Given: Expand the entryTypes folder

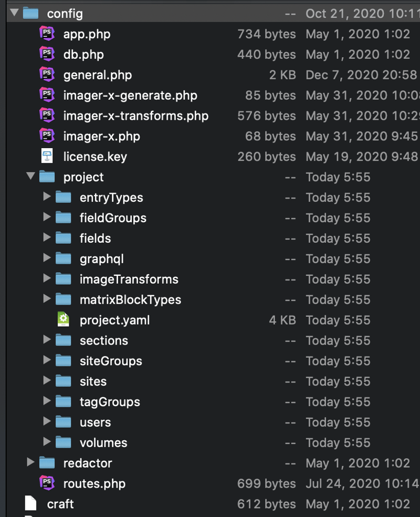Looking at the screenshot, I should pyautogui.click(x=47, y=197).
